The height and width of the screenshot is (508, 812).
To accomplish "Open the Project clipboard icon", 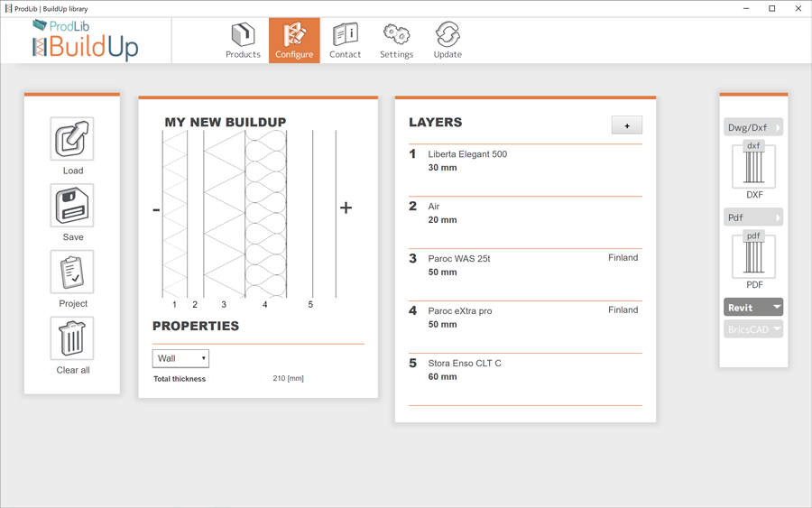I will pyautogui.click(x=72, y=272).
